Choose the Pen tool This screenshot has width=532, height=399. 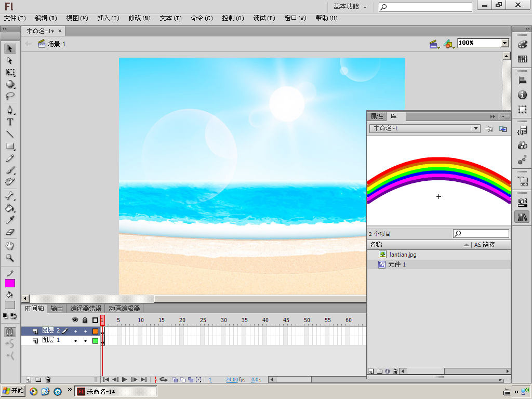coord(10,110)
